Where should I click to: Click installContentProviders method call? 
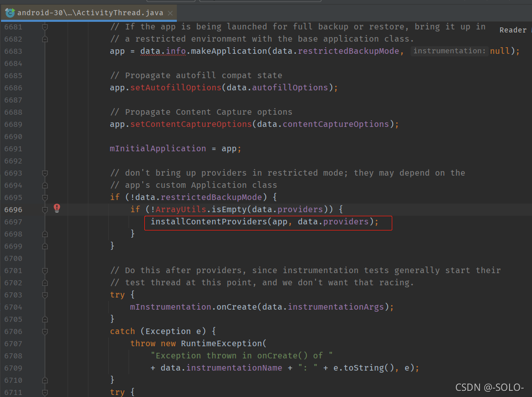[209, 222]
